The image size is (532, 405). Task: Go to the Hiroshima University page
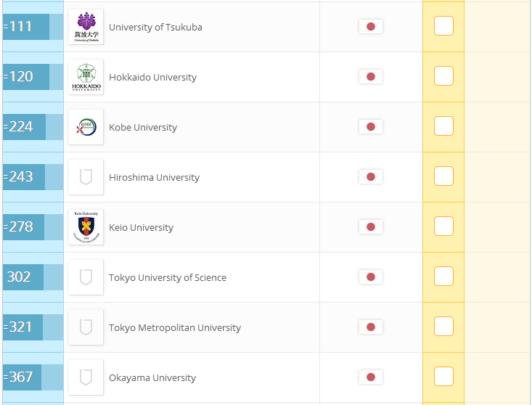[x=154, y=177]
